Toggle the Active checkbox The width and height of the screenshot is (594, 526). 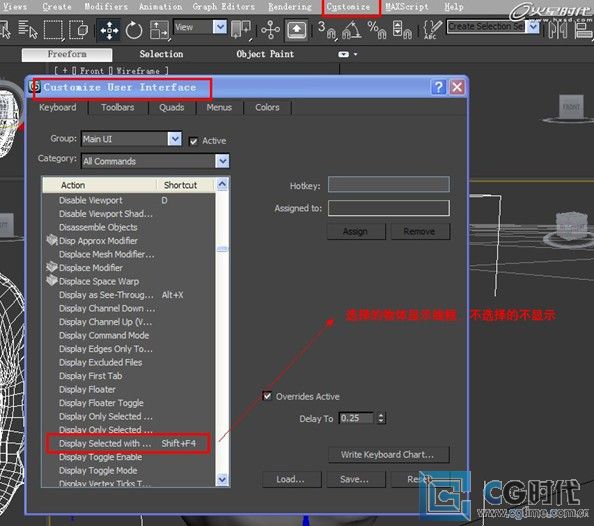tap(193, 141)
